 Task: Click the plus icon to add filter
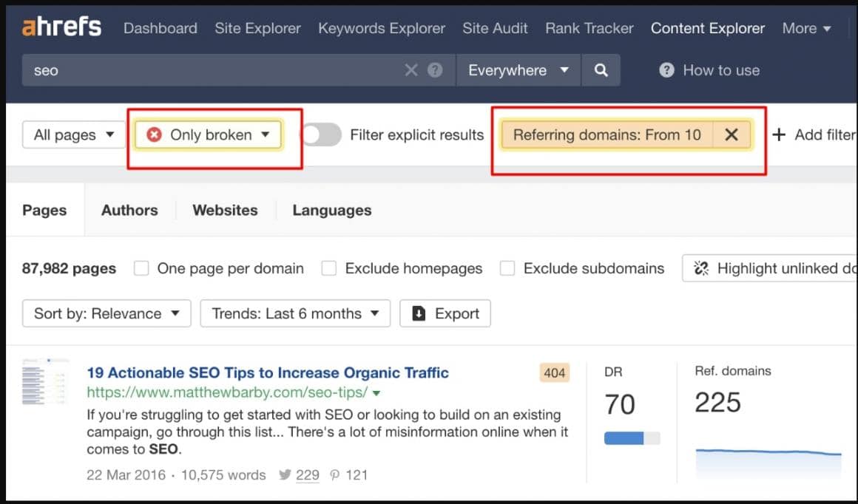pyautogui.click(x=778, y=134)
